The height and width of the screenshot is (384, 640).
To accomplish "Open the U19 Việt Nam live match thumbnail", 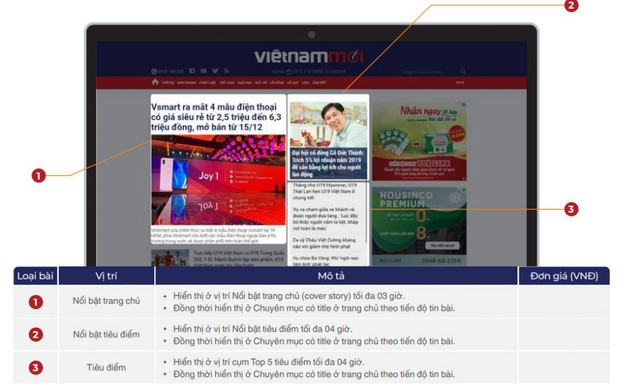I will (x=170, y=258).
